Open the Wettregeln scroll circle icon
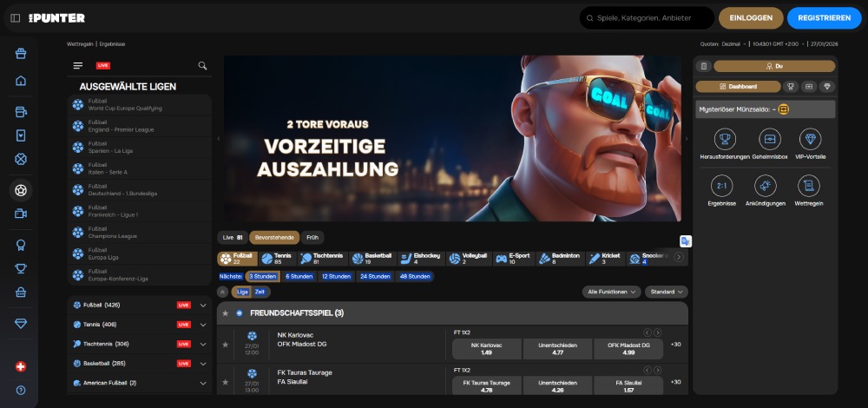 pyautogui.click(x=809, y=186)
